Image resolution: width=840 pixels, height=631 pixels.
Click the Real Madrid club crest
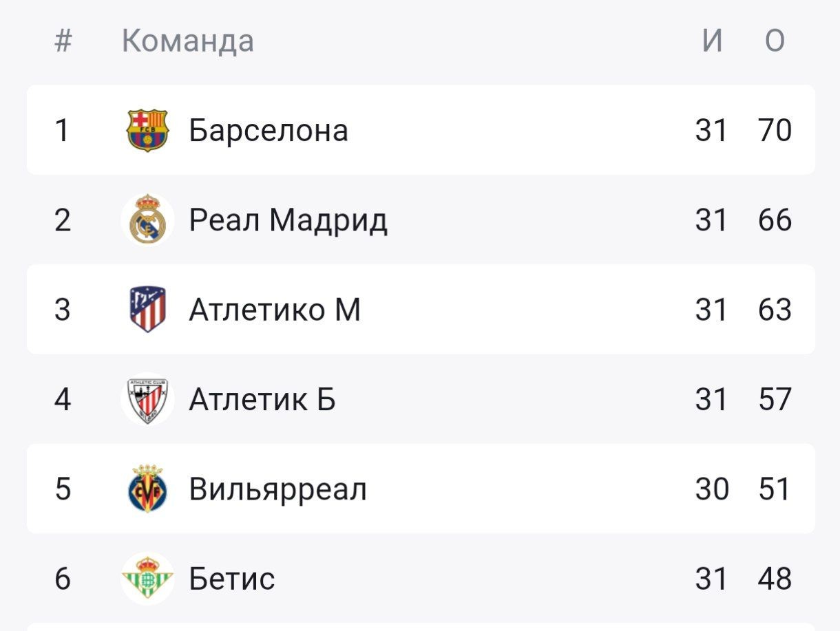pos(147,220)
